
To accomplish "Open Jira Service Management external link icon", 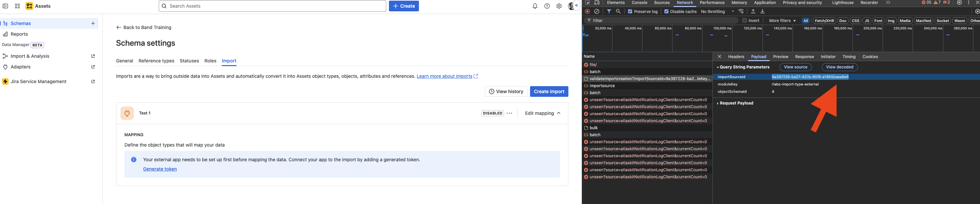I will tap(93, 81).
